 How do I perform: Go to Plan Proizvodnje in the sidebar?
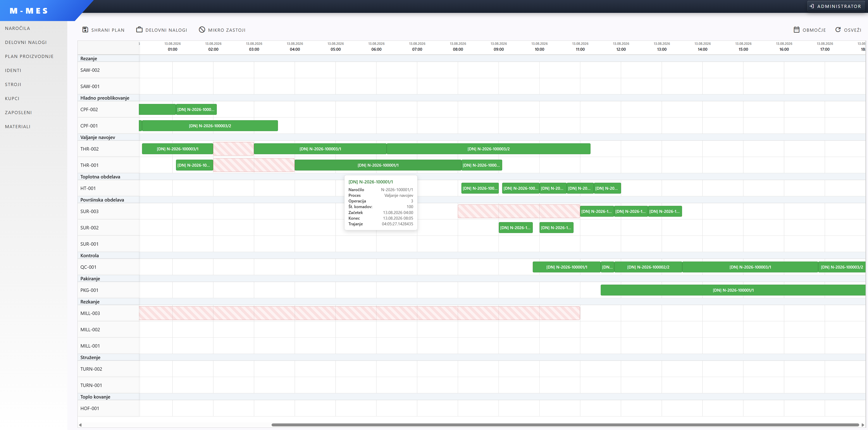click(29, 56)
